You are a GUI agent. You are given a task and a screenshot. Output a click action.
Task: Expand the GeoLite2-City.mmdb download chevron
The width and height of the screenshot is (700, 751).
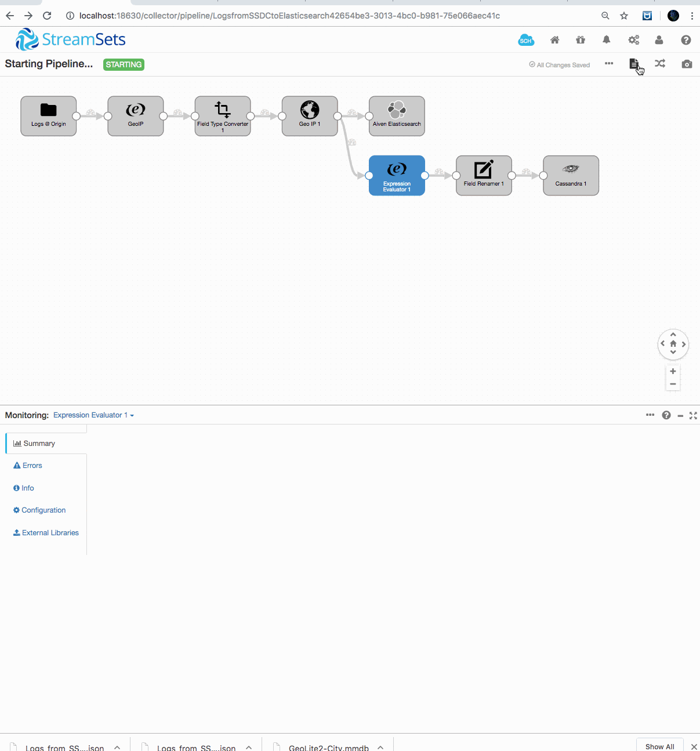380,747
